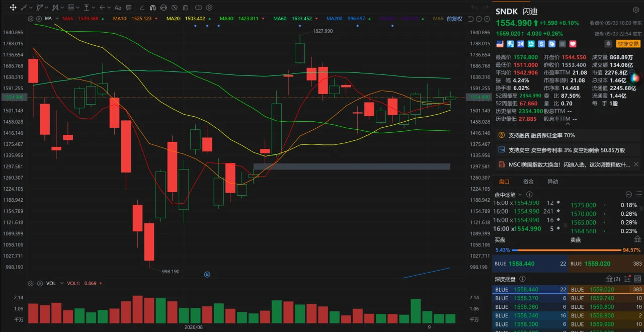
Task: Select the price measure ruler tool
Action: point(87,8)
